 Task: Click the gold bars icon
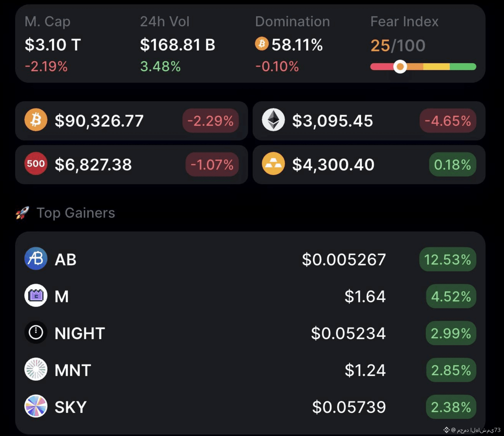(x=273, y=164)
